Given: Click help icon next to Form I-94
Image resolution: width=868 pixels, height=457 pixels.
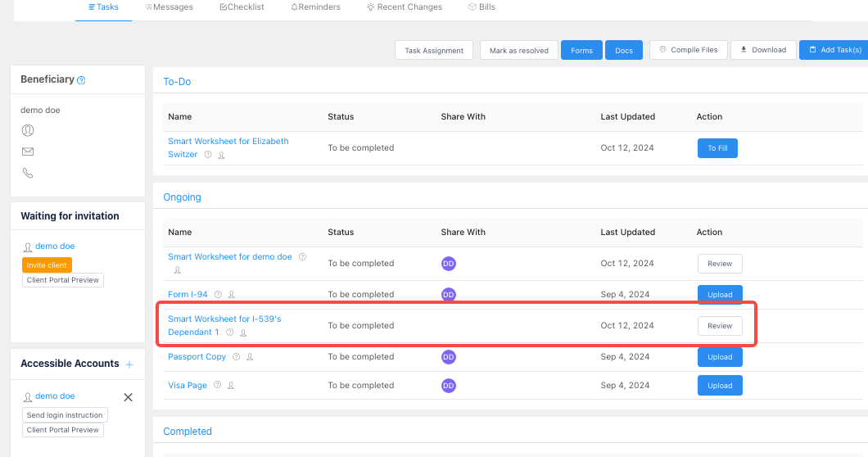Looking at the screenshot, I should tap(218, 295).
